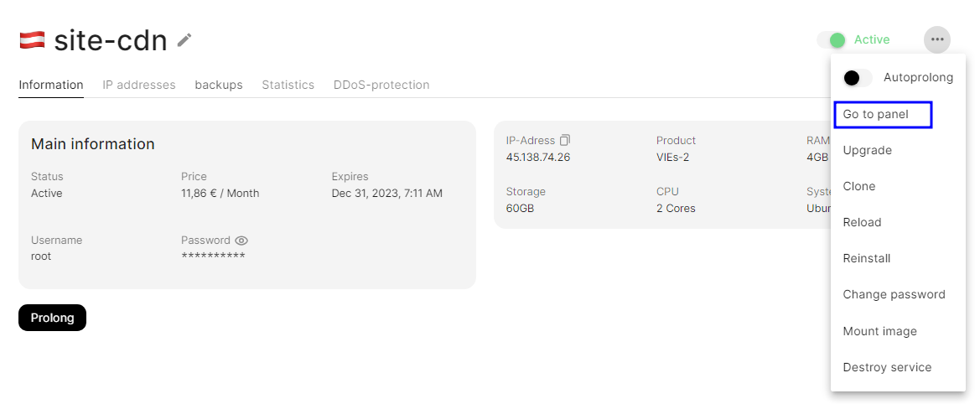Choose Destroy service option
The width and height of the screenshot is (980, 404).
click(x=887, y=367)
